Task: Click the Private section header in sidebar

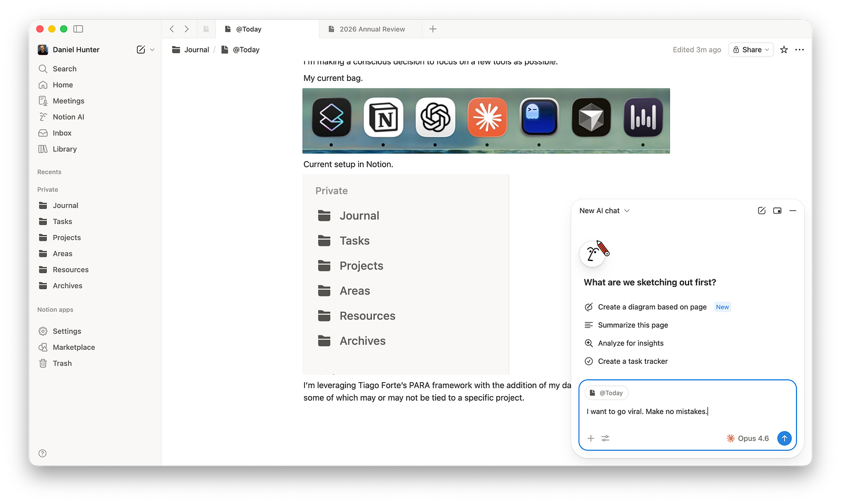Action: (48, 189)
